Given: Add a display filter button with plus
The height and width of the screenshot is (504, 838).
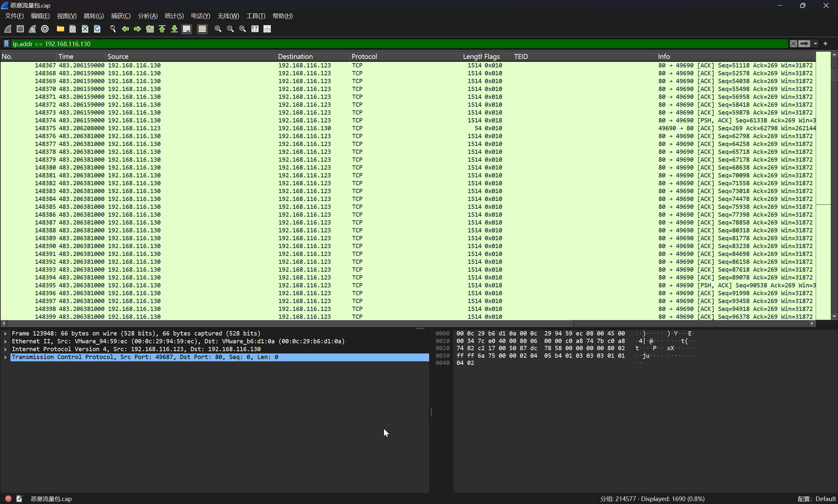Looking at the screenshot, I should [x=826, y=44].
